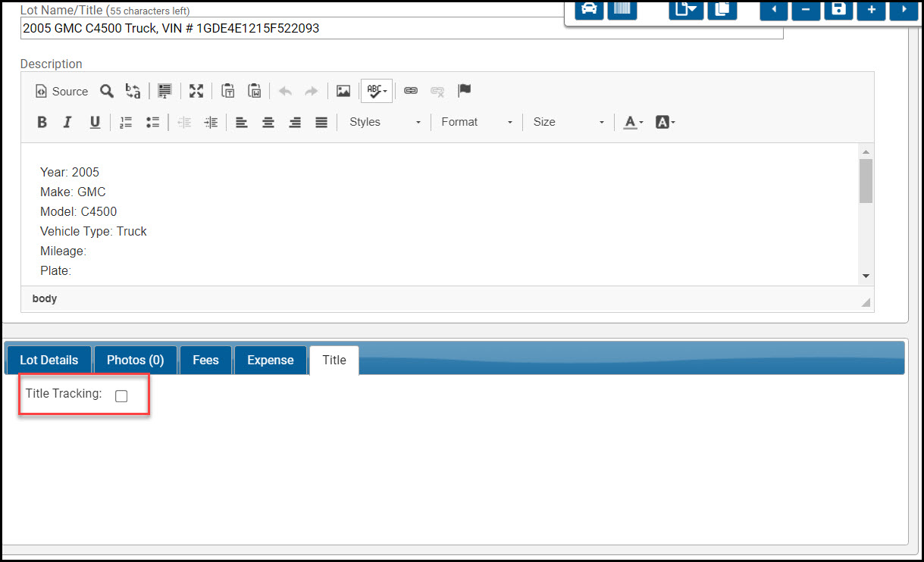The image size is (924, 562).
Task: Click the Lot Name/Title input field
Action: [402, 29]
